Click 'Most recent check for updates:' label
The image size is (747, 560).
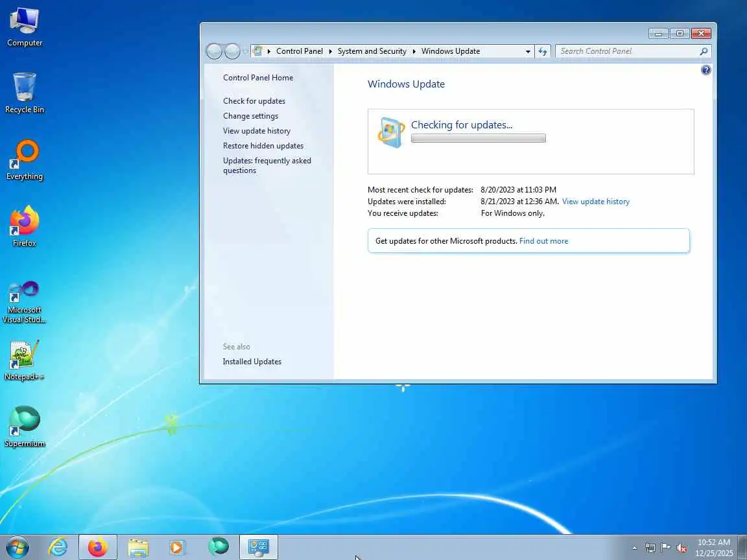tap(420, 189)
